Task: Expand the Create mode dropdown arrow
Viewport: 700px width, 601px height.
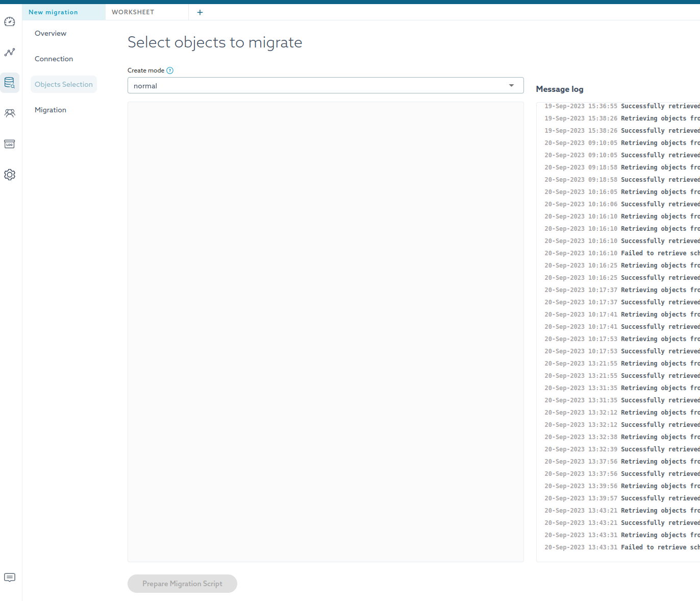Action: pos(511,85)
